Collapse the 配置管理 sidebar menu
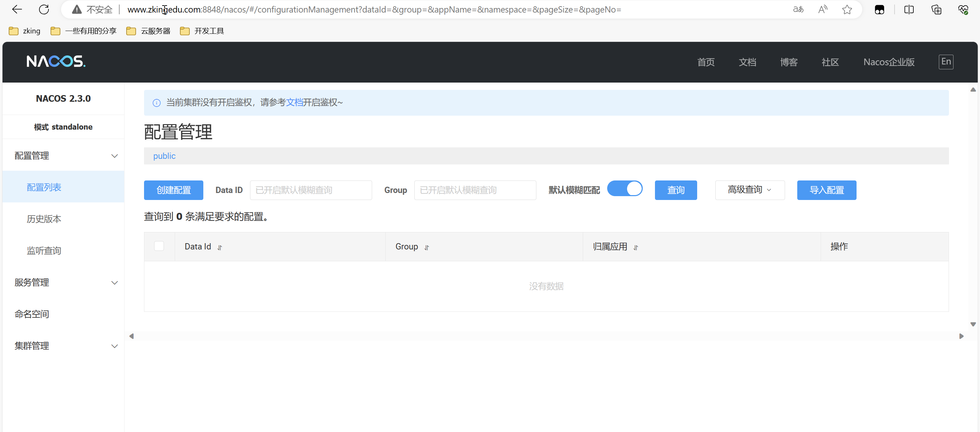980x432 pixels. pyautogui.click(x=63, y=155)
